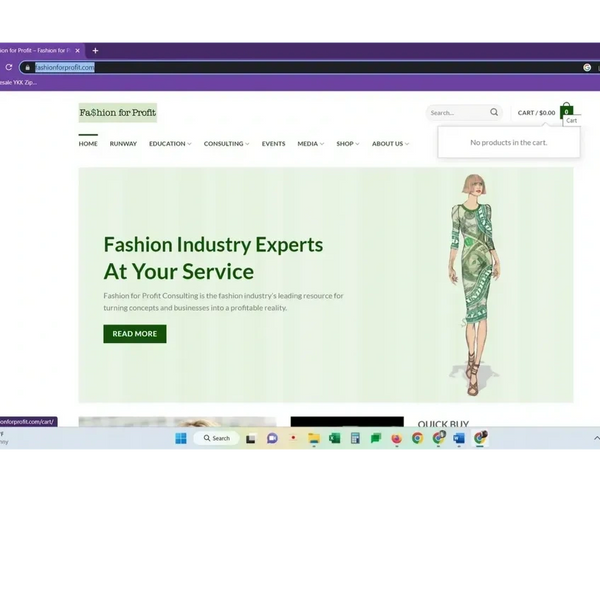Open a new tab with plus button
Image resolution: width=600 pixels, height=600 pixels.
(x=95, y=51)
